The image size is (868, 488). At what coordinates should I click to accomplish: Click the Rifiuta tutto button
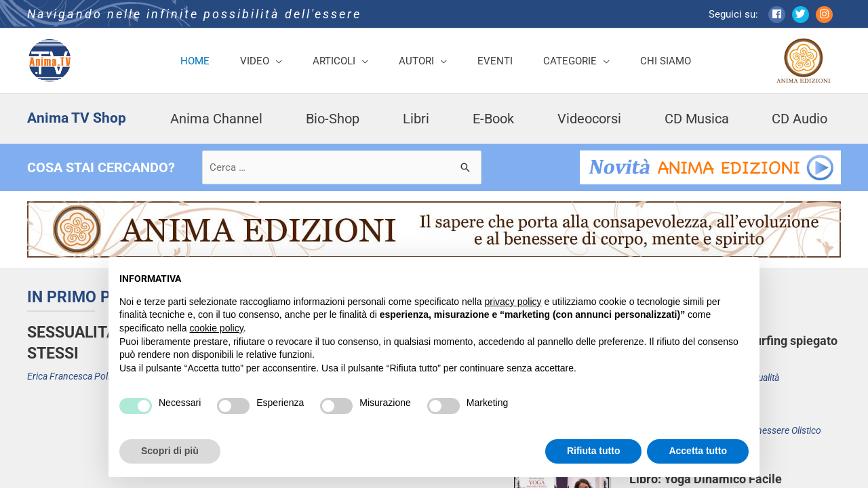[x=593, y=451]
